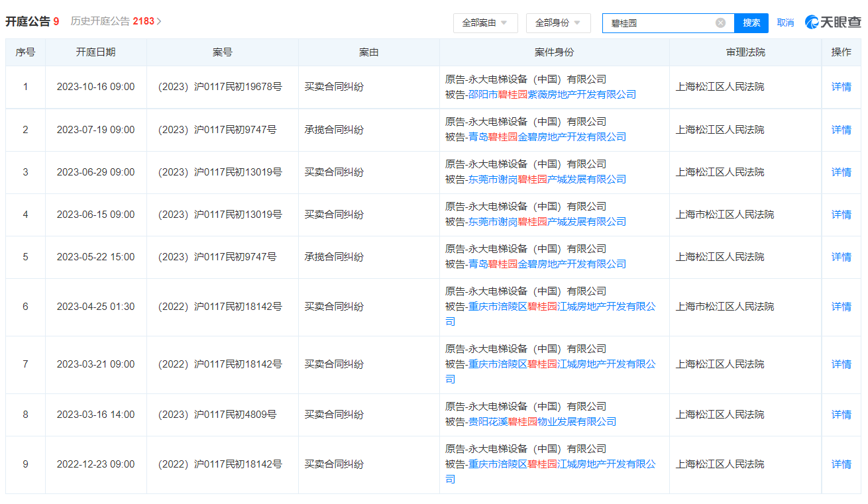Open 历史开庭公告 2183 history link
Viewport: 868px width, 504px height.
(116, 21)
